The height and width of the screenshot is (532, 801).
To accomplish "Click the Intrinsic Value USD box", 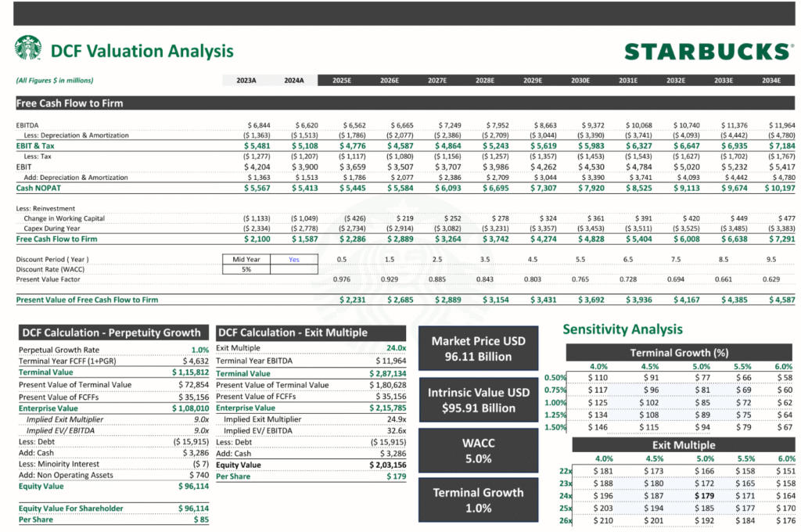I will [478, 400].
